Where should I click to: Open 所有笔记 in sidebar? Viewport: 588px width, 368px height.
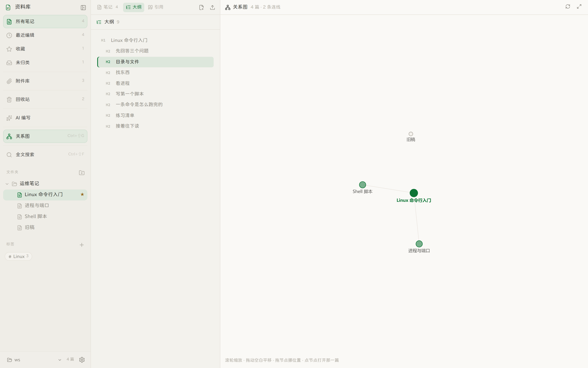(x=45, y=21)
